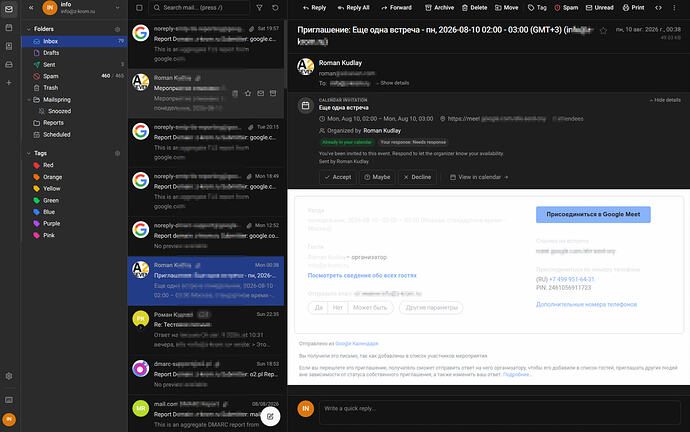Viewport: 690px width, 432px height.
Task: Mark the email as Spam
Action: click(566, 7)
